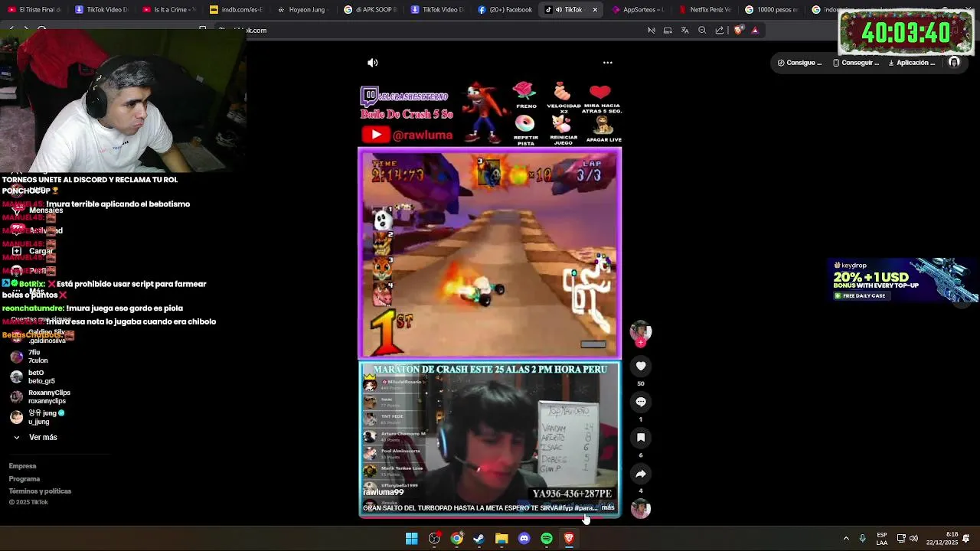This screenshot has height=551, width=980.
Task: Show hidden system tray icons
Action: coord(846,539)
